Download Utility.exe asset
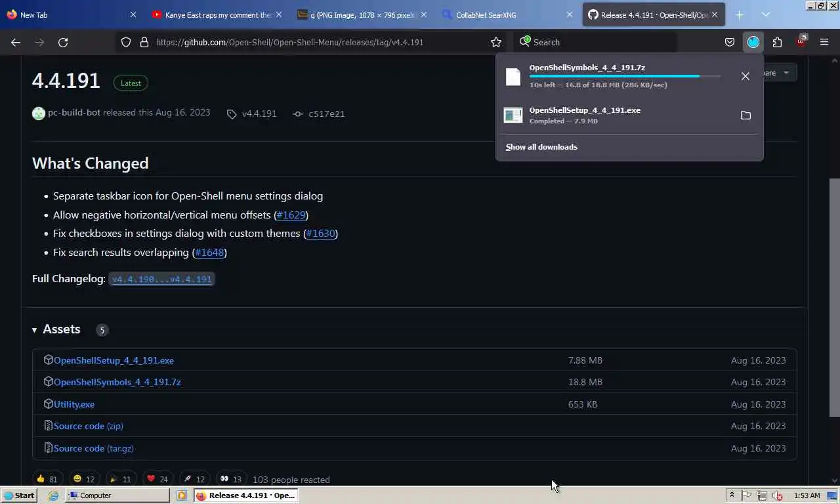840x504 pixels. (74, 404)
